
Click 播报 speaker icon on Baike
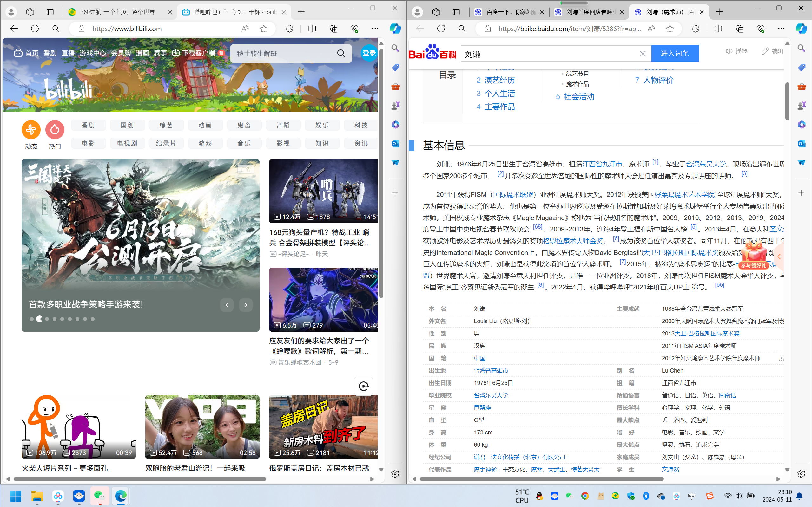(729, 51)
